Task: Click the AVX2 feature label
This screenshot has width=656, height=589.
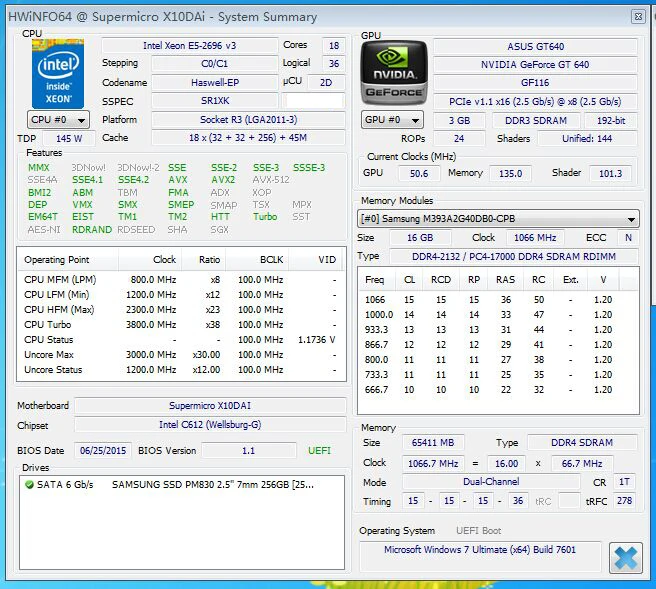Action: pos(223,180)
